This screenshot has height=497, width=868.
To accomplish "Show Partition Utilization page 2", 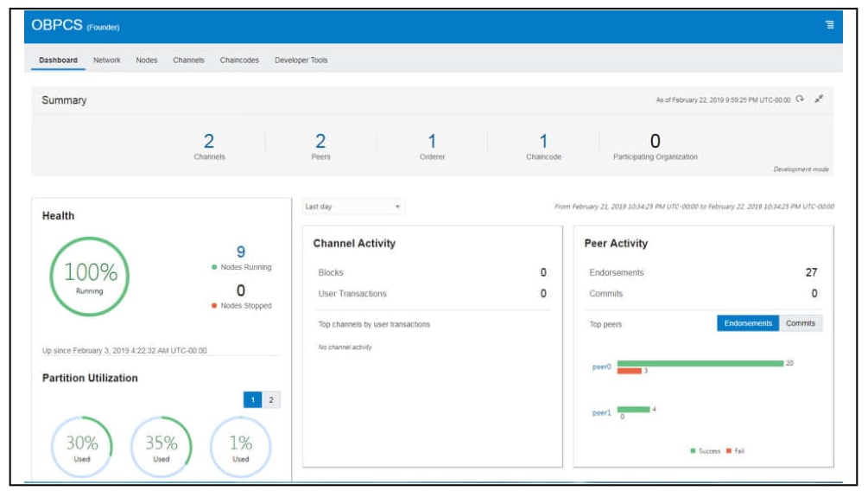I will tap(271, 399).
